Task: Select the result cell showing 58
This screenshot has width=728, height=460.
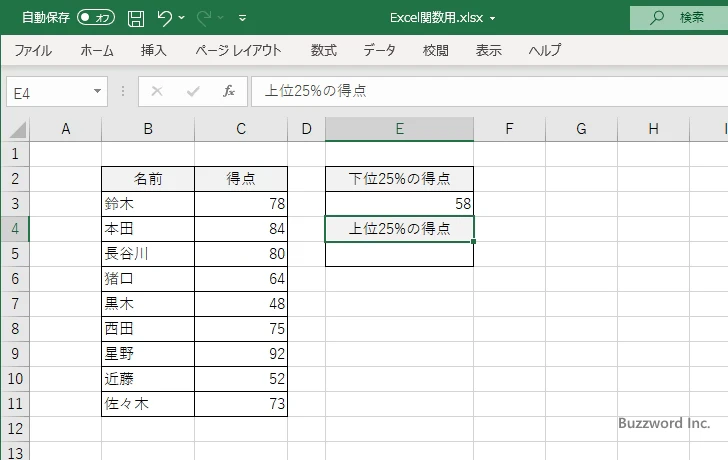Action: [x=399, y=204]
